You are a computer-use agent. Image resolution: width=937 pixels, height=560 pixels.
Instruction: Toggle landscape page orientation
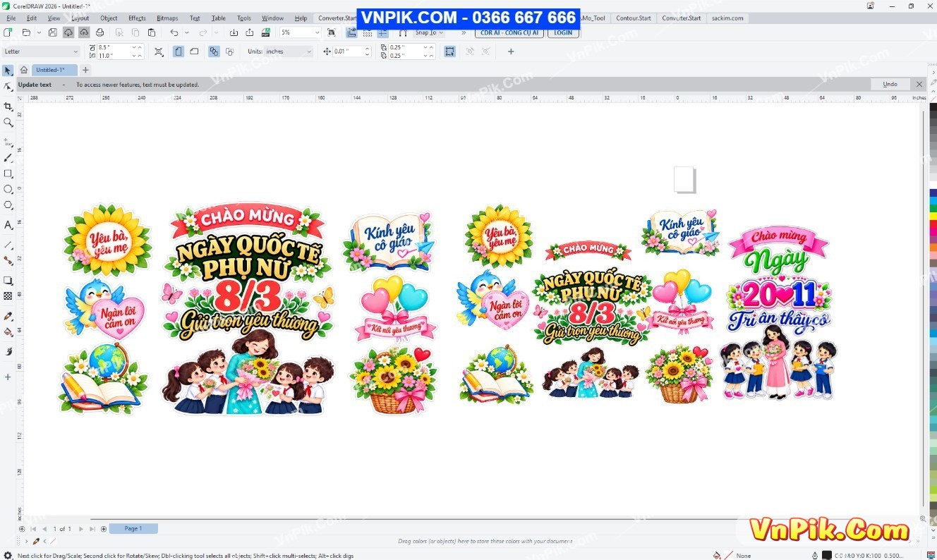coord(194,51)
